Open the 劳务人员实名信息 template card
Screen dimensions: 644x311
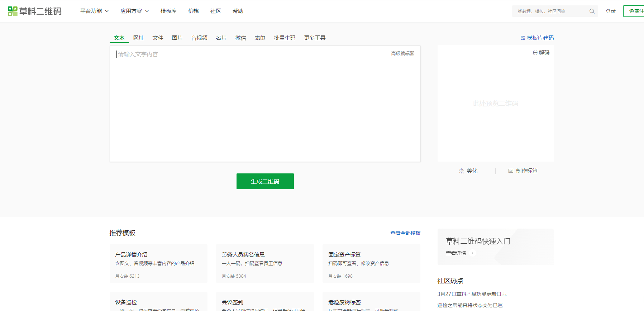[x=265, y=264]
